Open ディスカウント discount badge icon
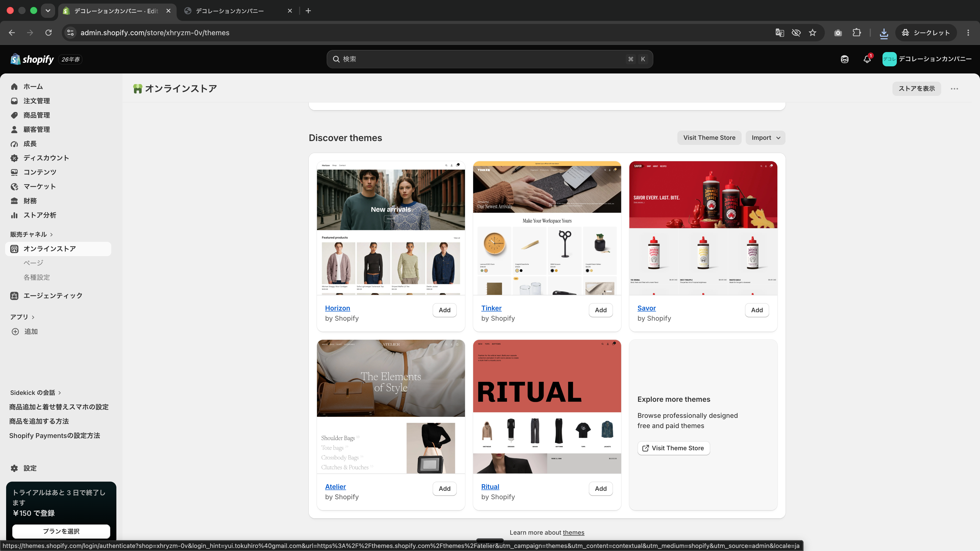 pyautogui.click(x=15, y=158)
